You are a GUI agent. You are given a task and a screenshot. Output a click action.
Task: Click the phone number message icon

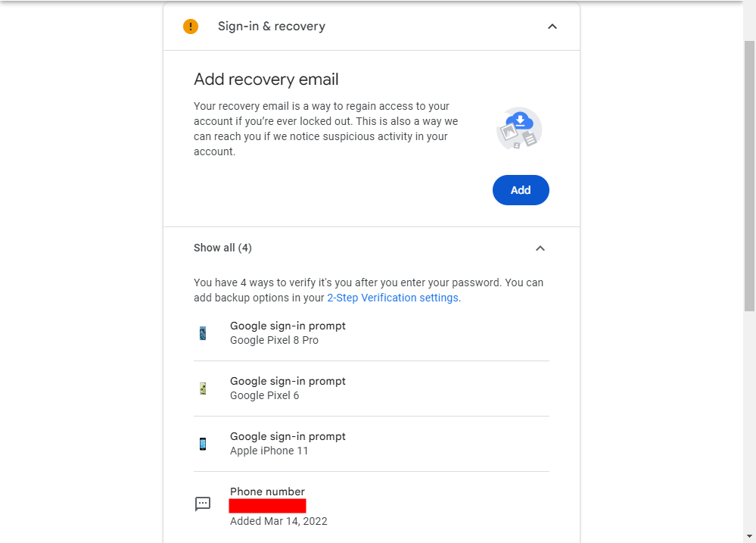pyautogui.click(x=203, y=504)
